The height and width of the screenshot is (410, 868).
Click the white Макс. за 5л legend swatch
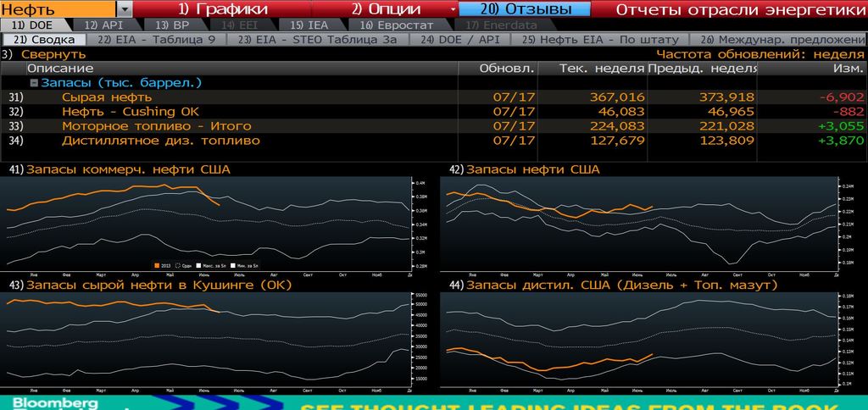point(198,266)
